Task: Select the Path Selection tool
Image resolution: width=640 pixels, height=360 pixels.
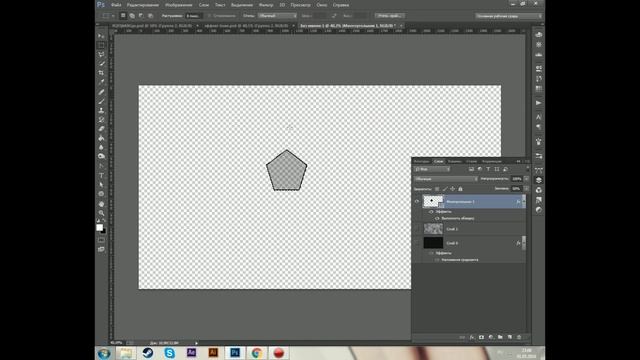Action: (101, 184)
